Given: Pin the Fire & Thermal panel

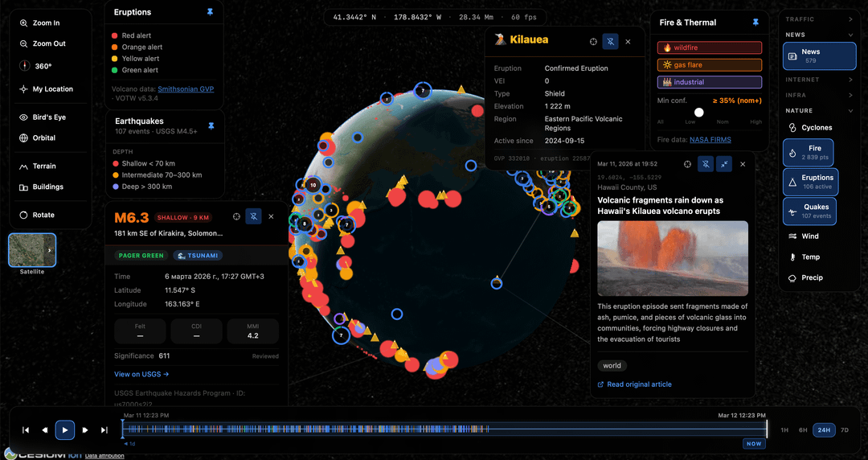Looking at the screenshot, I should point(755,23).
